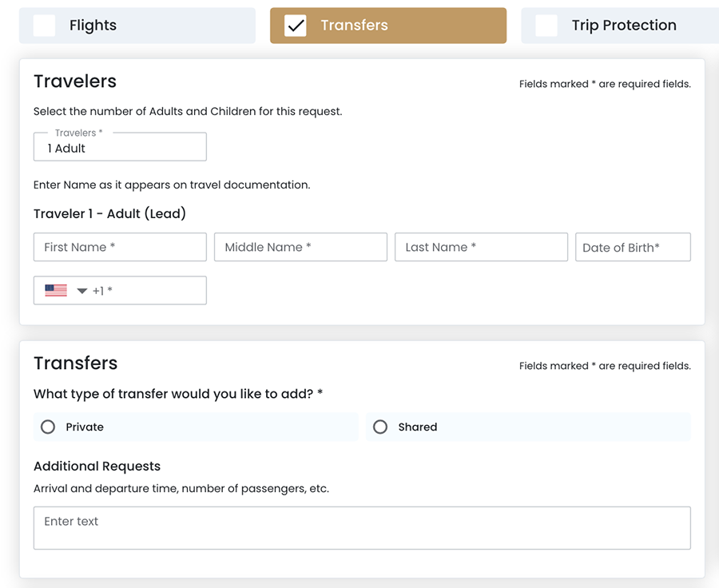Click the '+1' dial code text
This screenshot has width=719, height=588.
(98, 291)
